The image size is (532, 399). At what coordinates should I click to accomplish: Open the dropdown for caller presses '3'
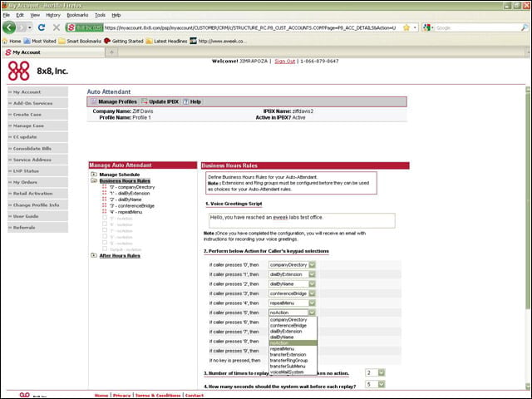(x=312, y=293)
